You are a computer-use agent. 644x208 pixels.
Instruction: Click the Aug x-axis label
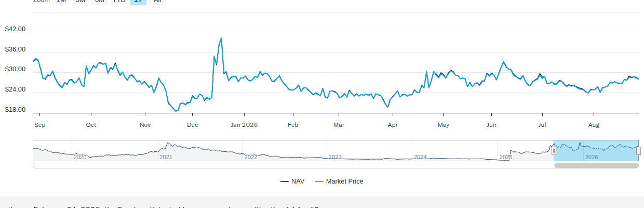[594, 125]
